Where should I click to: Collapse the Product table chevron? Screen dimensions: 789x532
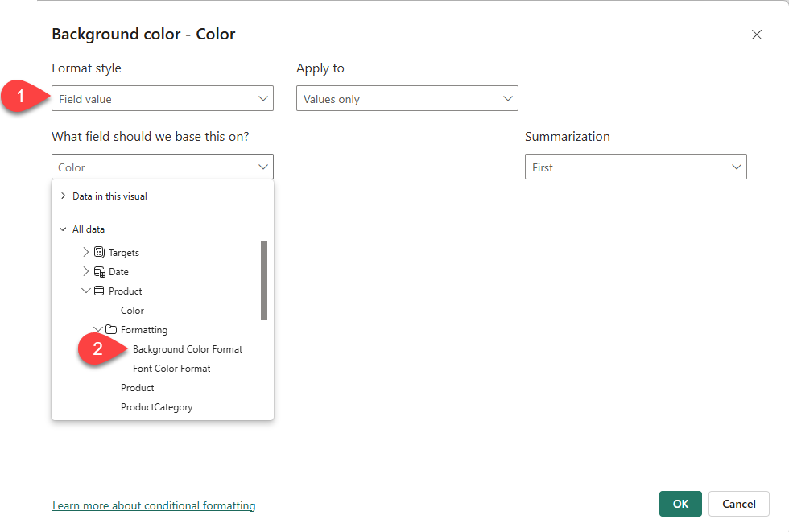(86, 291)
